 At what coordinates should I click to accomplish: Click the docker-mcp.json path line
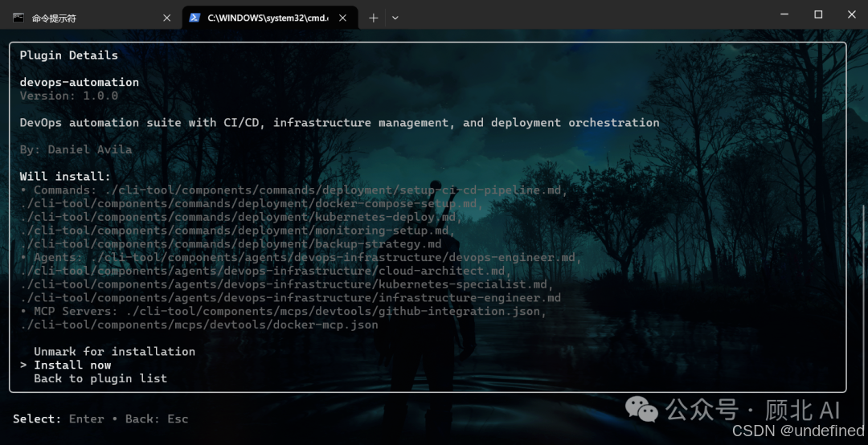tap(199, 325)
